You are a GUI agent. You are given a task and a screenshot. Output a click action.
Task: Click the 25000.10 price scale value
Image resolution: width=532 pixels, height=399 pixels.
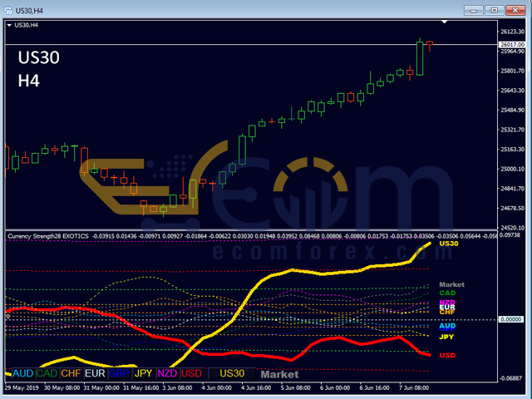click(512, 169)
